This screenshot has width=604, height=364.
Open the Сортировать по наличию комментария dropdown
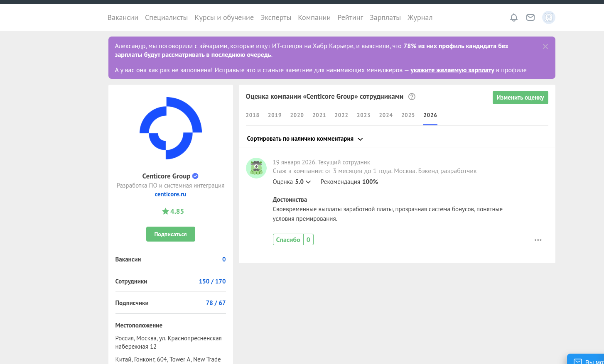coord(305,139)
